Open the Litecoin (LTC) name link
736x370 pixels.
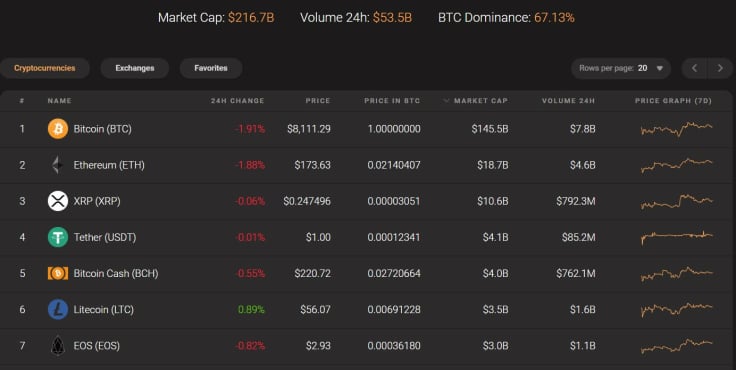click(104, 309)
